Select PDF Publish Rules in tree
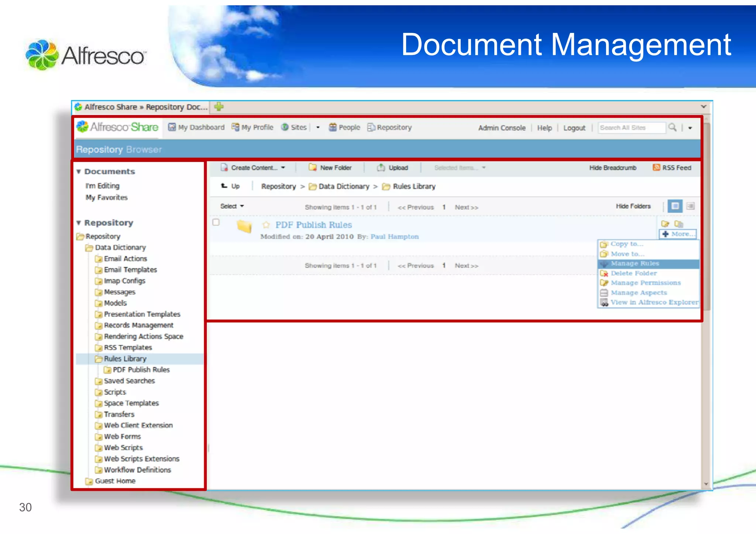Image resolution: width=756 pixels, height=534 pixels. [137, 370]
